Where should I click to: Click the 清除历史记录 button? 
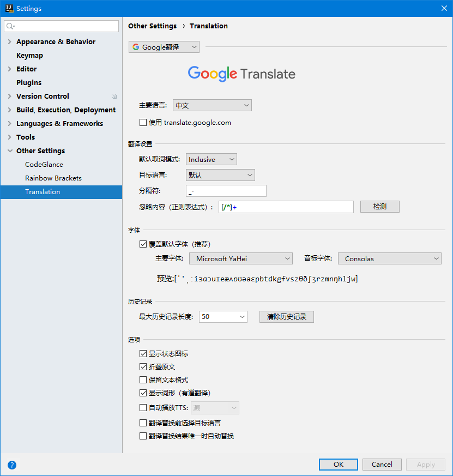pos(287,317)
